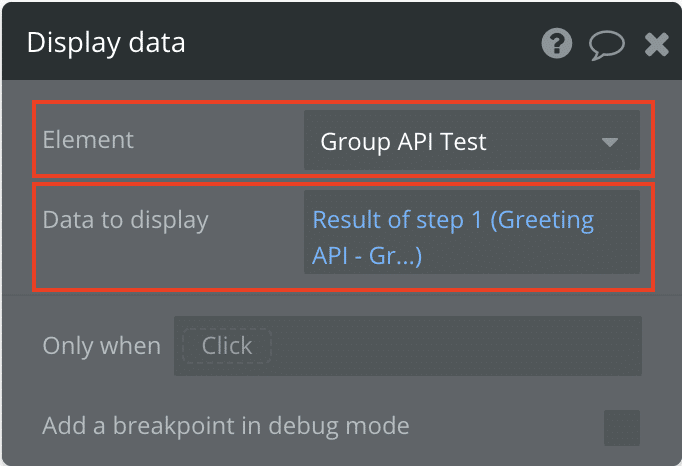The image size is (682, 466).
Task: Click the dashed Click placeholder in Only when
Action: pyautogui.click(x=227, y=346)
